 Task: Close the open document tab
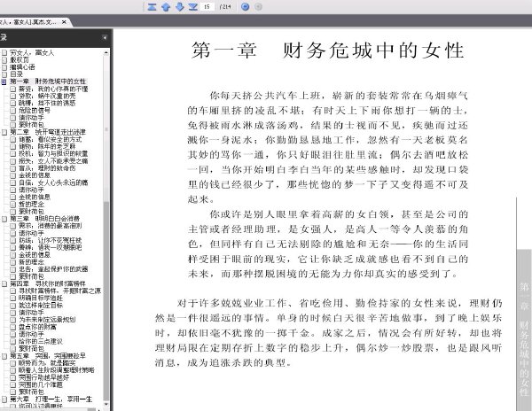(x=64, y=22)
